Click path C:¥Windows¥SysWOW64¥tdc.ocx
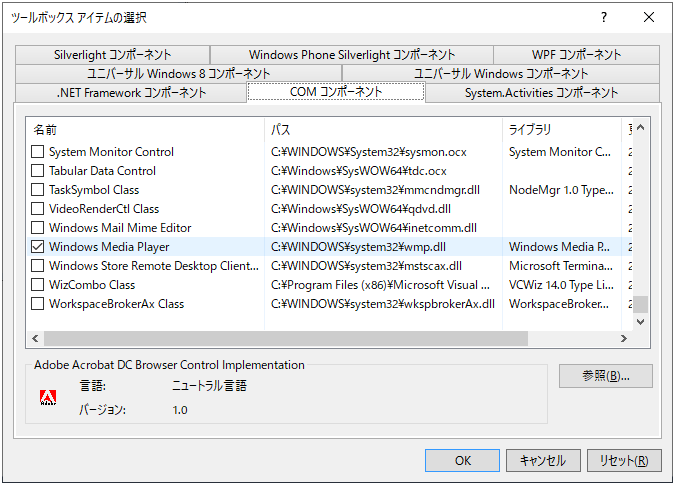 pyautogui.click(x=359, y=171)
